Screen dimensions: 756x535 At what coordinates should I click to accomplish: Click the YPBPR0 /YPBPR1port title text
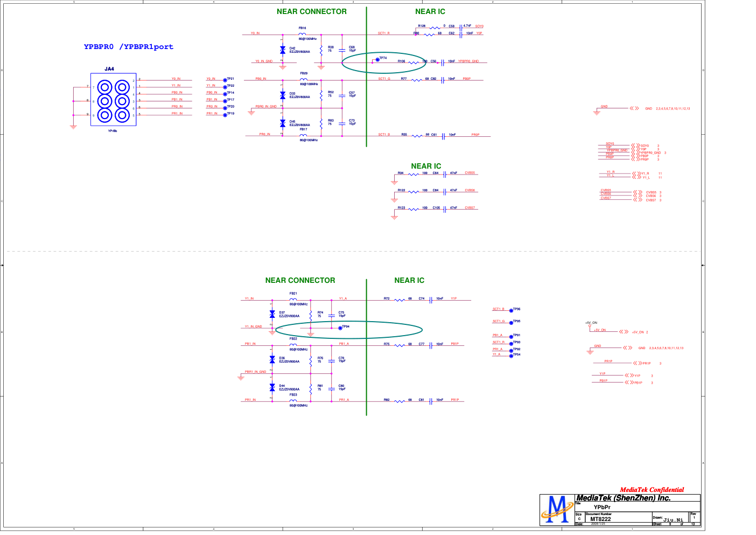point(128,47)
